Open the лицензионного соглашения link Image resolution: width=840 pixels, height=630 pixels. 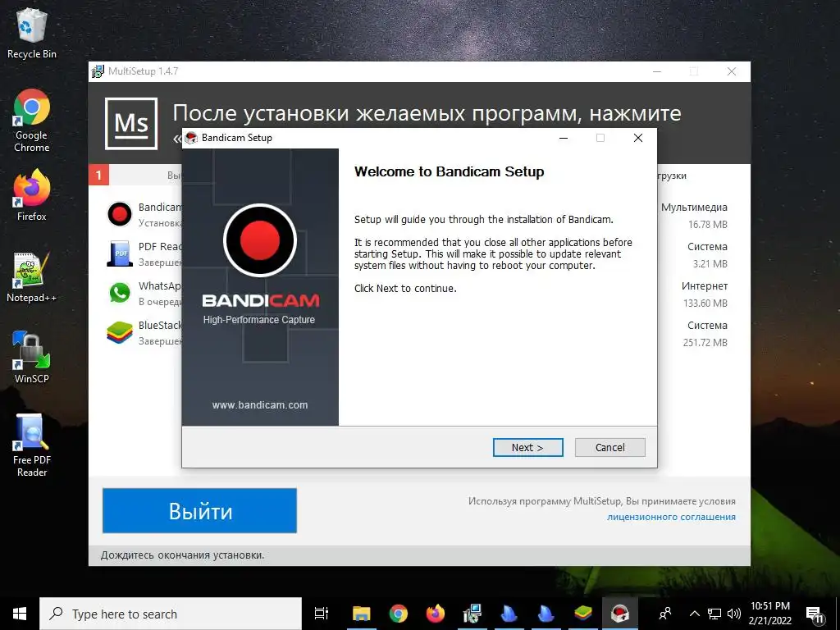(x=671, y=517)
